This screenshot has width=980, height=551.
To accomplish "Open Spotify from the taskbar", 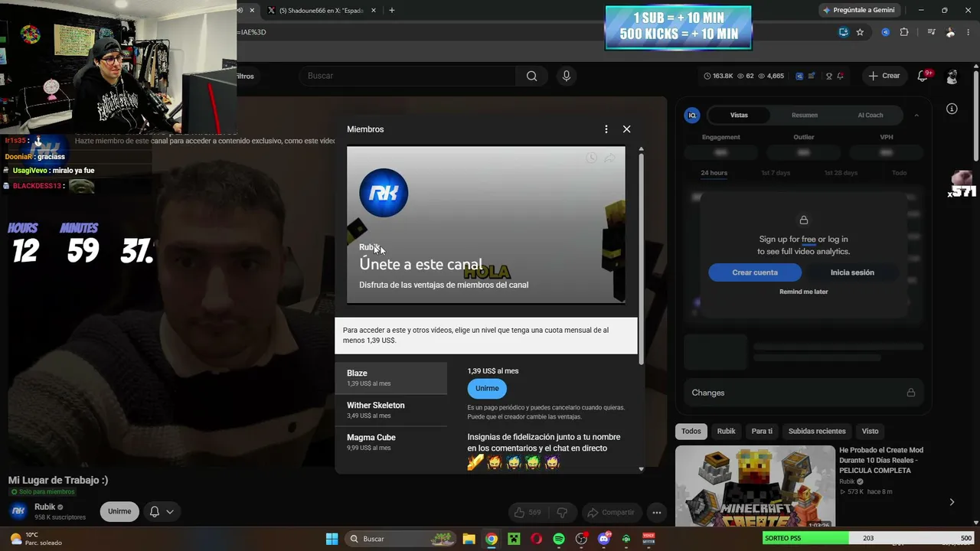I will coord(559,539).
